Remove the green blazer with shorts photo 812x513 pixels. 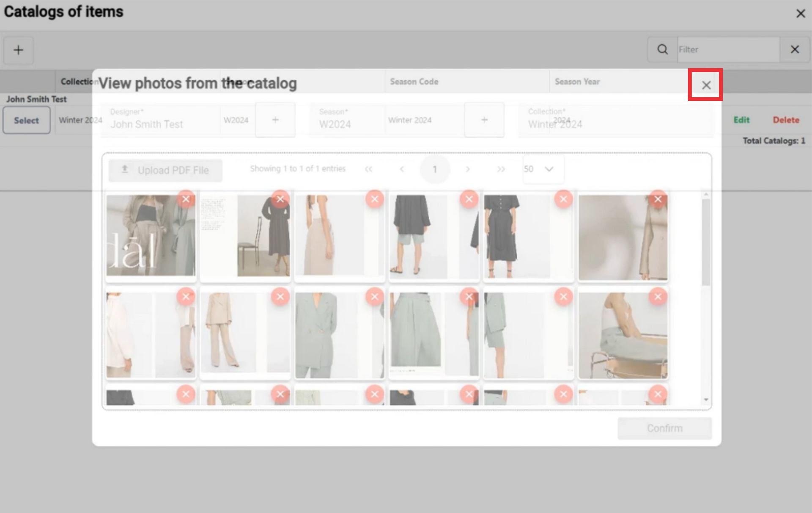coord(563,297)
